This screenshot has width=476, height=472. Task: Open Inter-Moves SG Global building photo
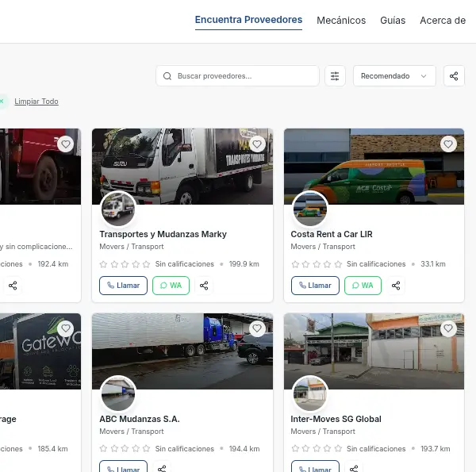[x=374, y=351]
